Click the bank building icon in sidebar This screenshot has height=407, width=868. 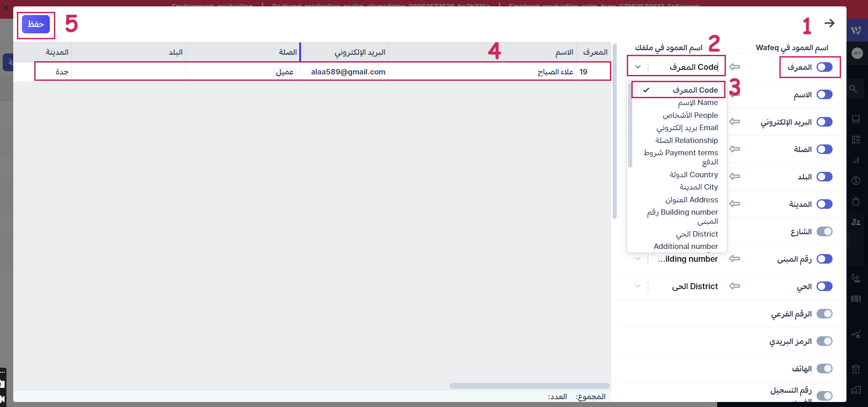pos(856,369)
